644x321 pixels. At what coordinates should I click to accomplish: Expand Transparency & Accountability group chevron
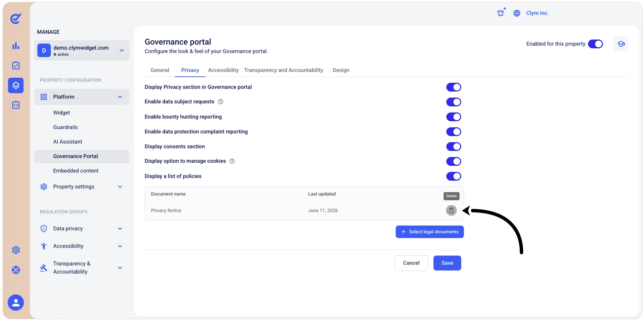(120, 268)
